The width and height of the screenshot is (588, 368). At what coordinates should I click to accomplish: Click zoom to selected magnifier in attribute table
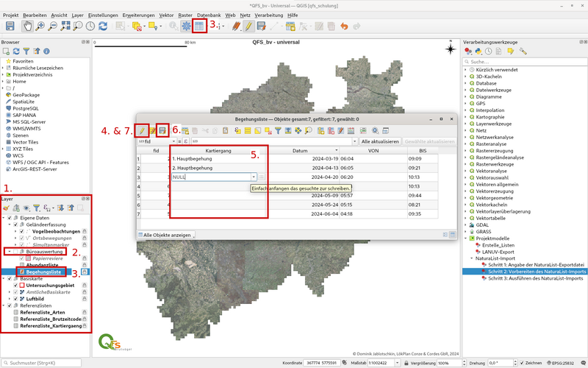pos(308,131)
